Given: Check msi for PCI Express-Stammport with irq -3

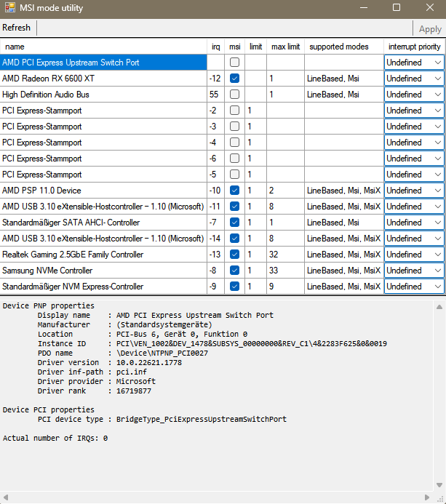Looking at the screenshot, I should 235,127.
